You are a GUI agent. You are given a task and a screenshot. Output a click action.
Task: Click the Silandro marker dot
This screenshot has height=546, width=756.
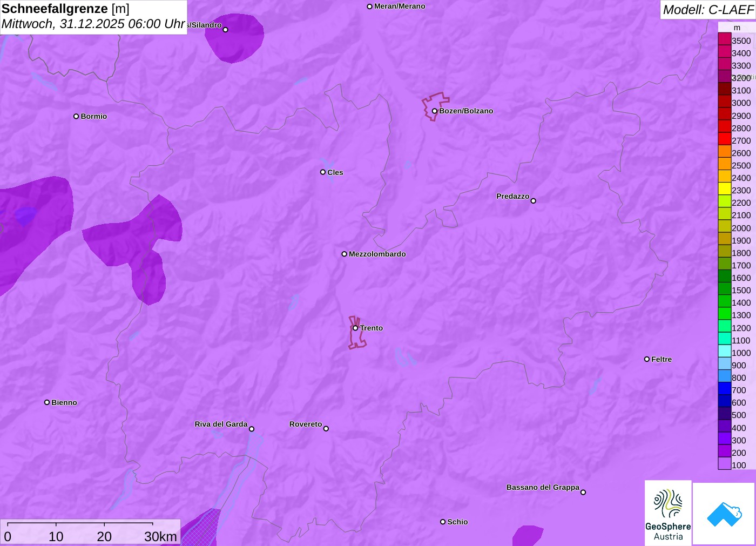pos(226,30)
